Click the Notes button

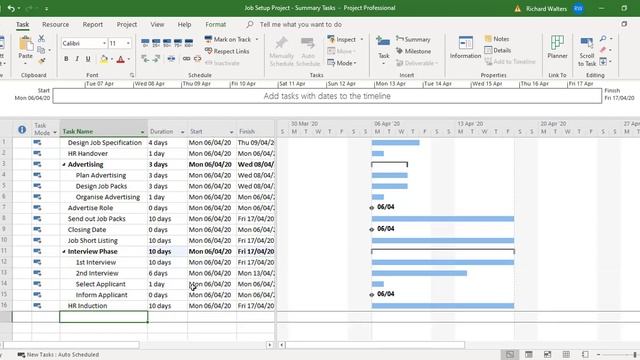[497, 39]
